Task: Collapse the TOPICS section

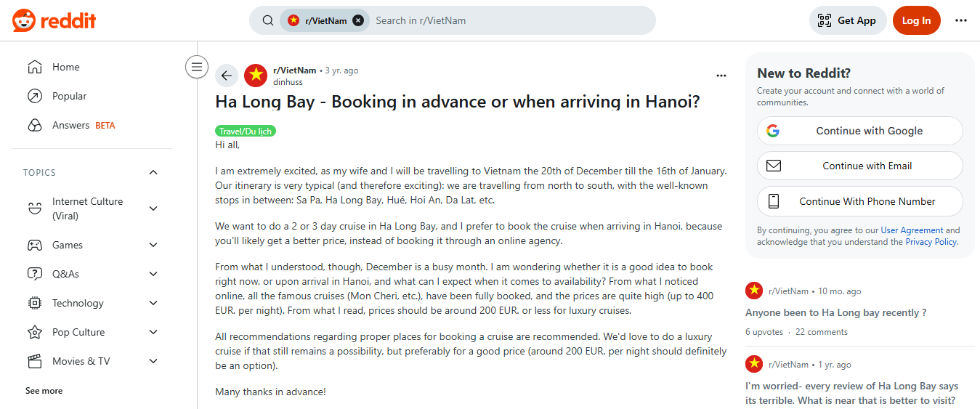Action: click(x=153, y=172)
